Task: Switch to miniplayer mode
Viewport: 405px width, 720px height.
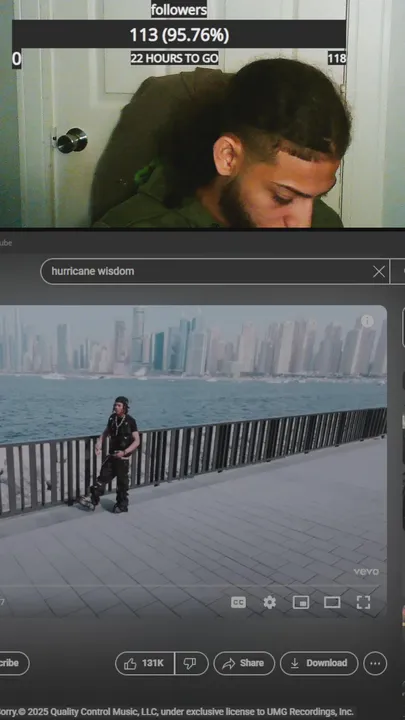Action: (x=301, y=602)
